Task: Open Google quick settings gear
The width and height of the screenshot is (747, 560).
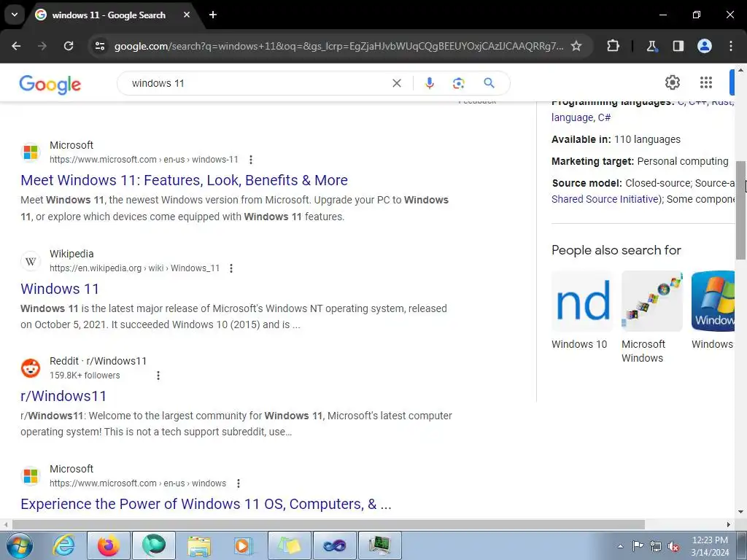Action: pyautogui.click(x=672, y=82)
